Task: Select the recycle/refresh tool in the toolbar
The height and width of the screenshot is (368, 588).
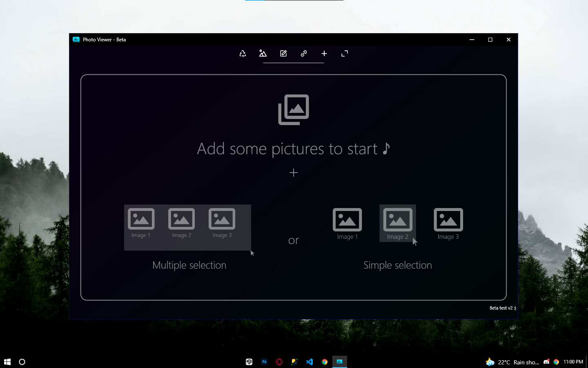Action: [x=243, y=53]
